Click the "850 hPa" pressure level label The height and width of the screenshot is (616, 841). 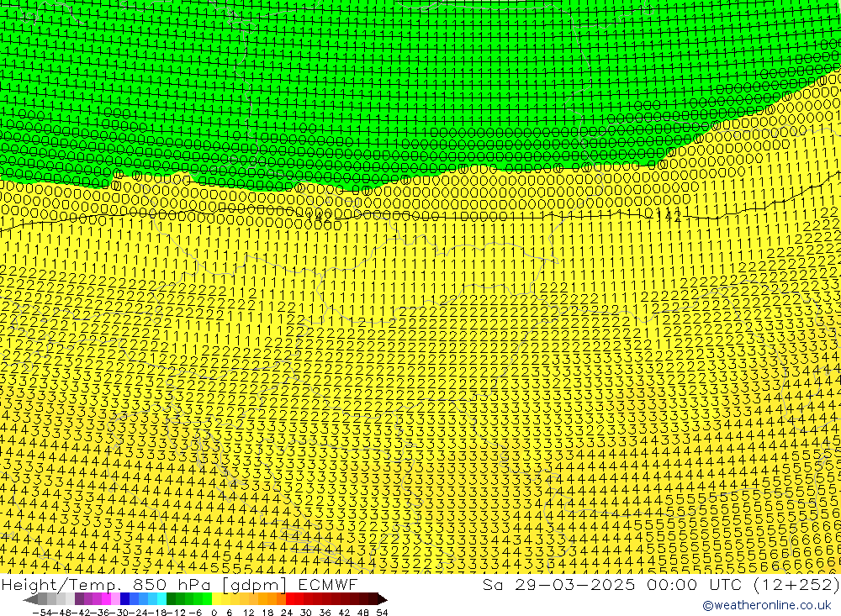click(171, 585)
